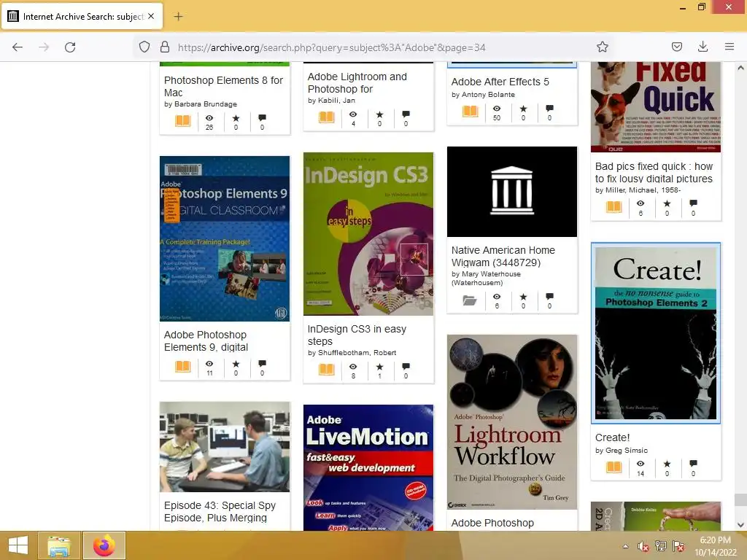Screen dimensions: 747x560
Task: Click the page scrollbar down arrow
Action: click(740, 525)
